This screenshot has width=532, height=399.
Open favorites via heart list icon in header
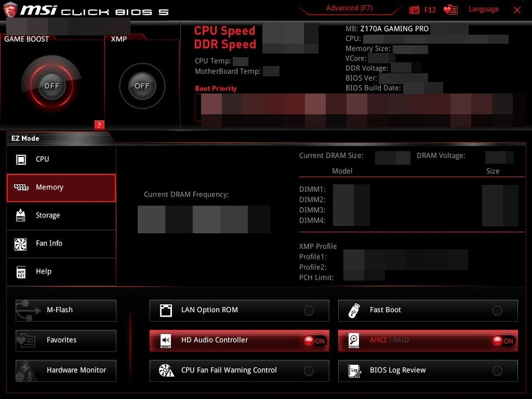(x=451, y=10)
